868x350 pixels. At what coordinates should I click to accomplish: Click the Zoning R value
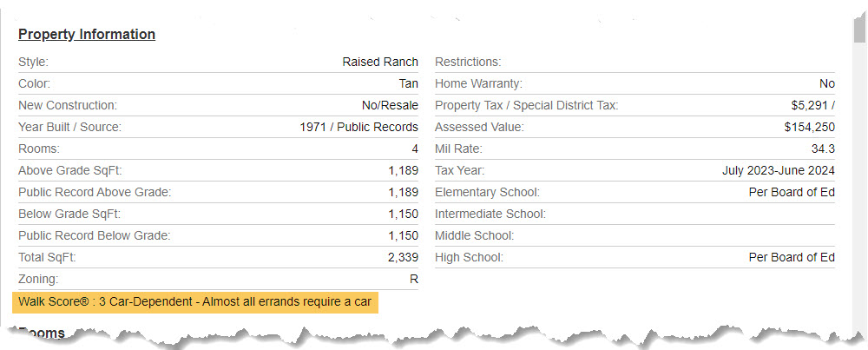pos(414,279)
